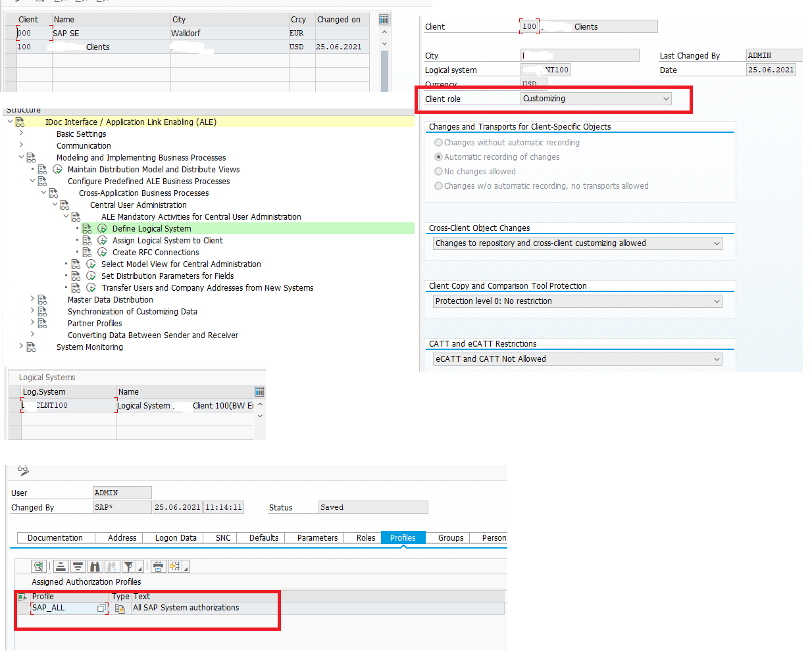Click the Print icon in profiles toolbar
This screenshot has width=812, height=665.
(x=157, y=566)
